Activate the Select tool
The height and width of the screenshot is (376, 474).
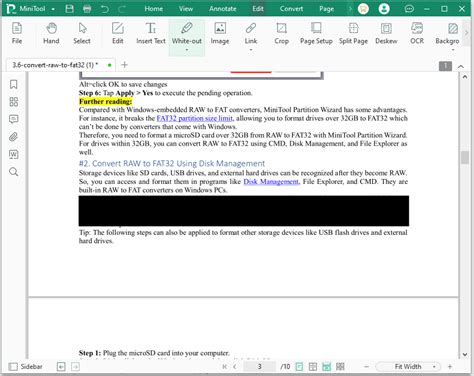click(x=82, y=33)
